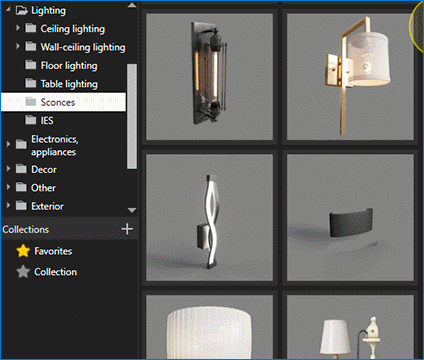Viewport: 424px width, 360px height.
Task: Open the Favorites collection
Action: coord(53,251)
